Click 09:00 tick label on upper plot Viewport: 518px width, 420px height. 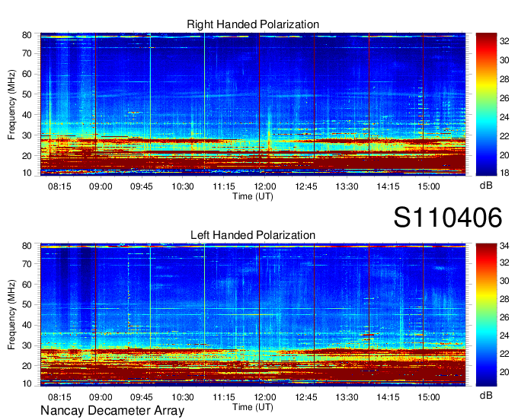(x=101, y=186)
